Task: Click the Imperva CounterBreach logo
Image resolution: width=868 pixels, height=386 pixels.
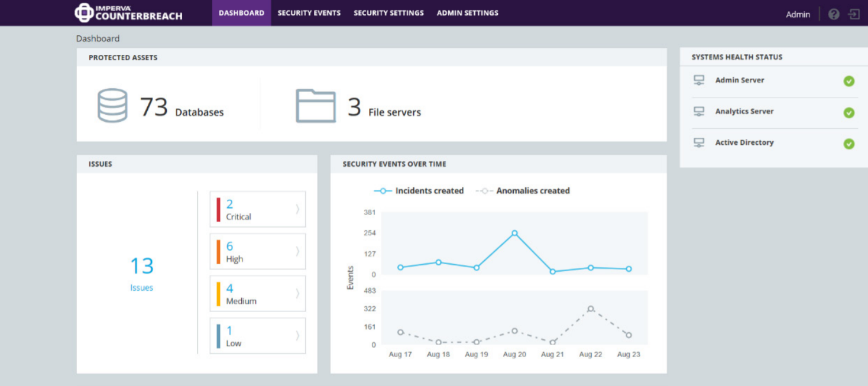Action: tap(128, 12)
